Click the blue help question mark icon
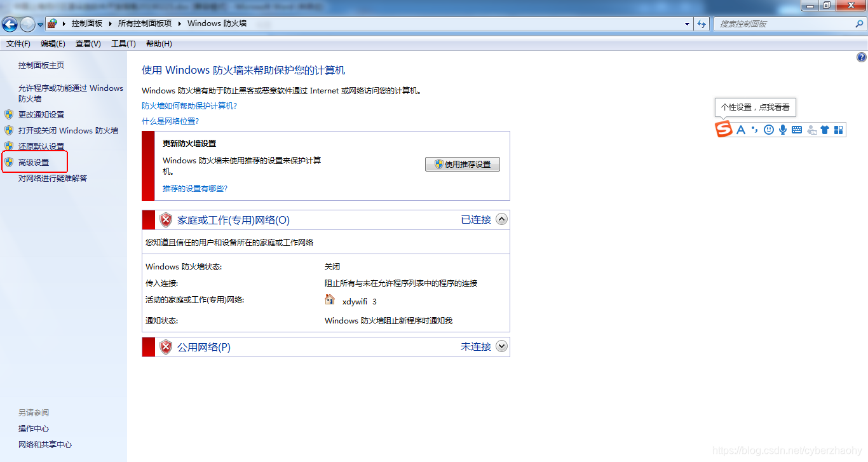Image resolution: width=868 pixels, height=462 pixels. 862,57
